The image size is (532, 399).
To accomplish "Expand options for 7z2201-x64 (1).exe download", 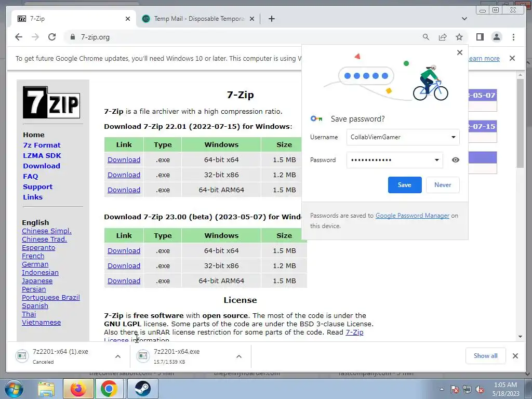I will 118,356.
